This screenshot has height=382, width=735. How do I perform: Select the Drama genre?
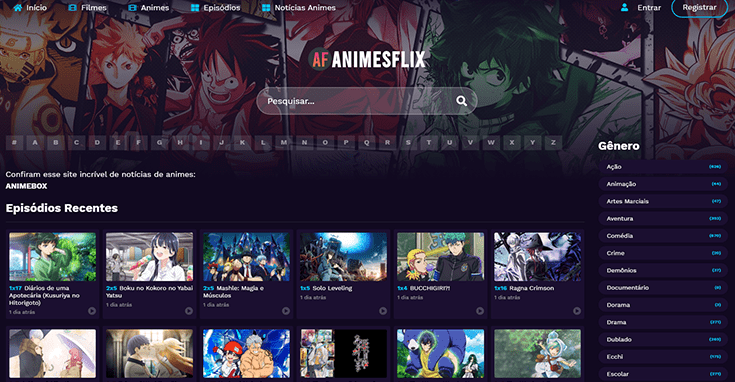click(x=663, y=322)
